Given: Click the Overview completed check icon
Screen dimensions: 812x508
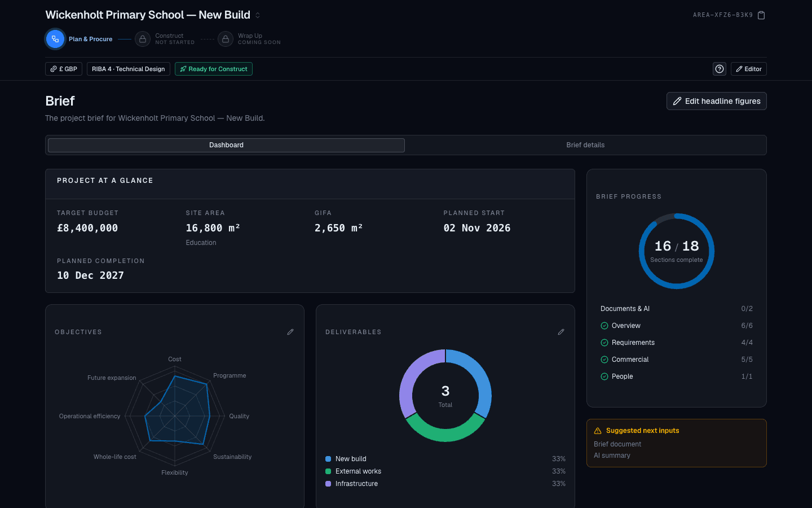Looking at the screenshot, I should (604, 326).
